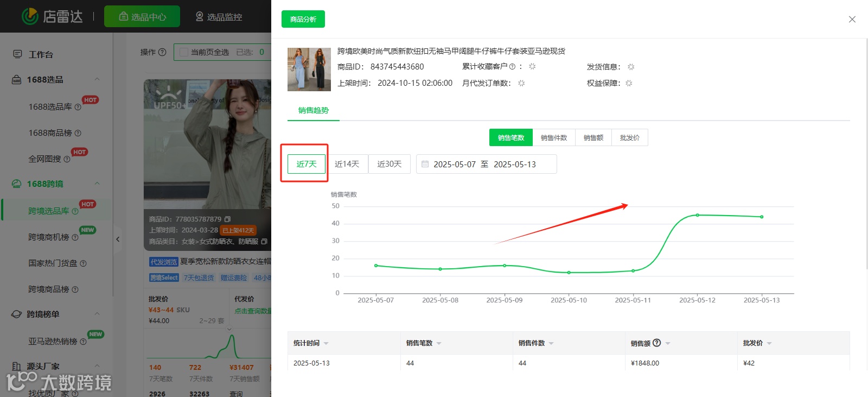
Task: Click help icon next to 全网图搜
Action: pyautogui.click(x=67, y=159)
